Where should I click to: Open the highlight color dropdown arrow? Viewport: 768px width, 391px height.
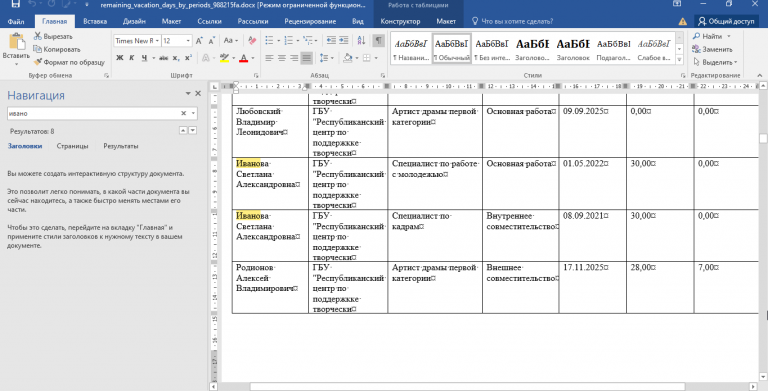[234, 58]
